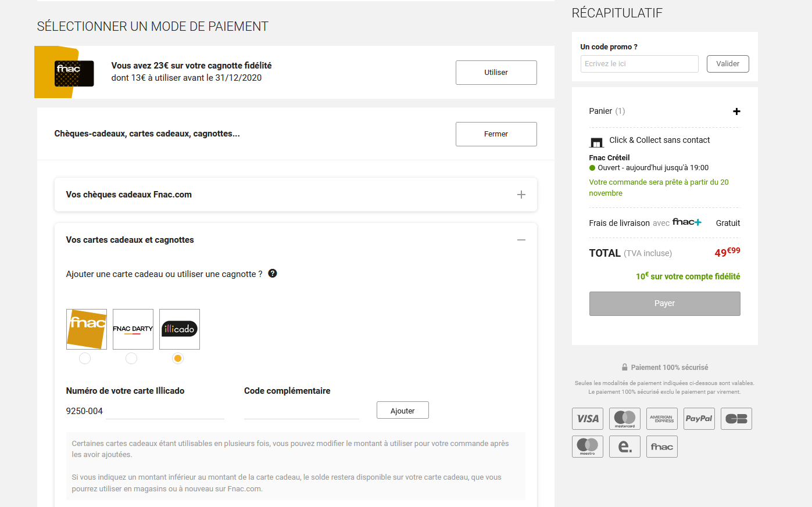This screenshot has height=507, width=812.
Task: Click the American Express logo
Action: [x=661, y=419]
